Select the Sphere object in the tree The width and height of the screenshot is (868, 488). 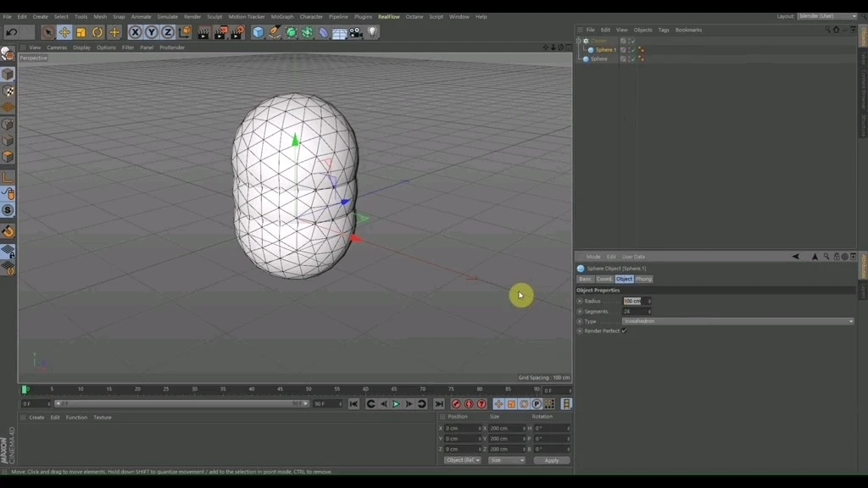(599, 58)
